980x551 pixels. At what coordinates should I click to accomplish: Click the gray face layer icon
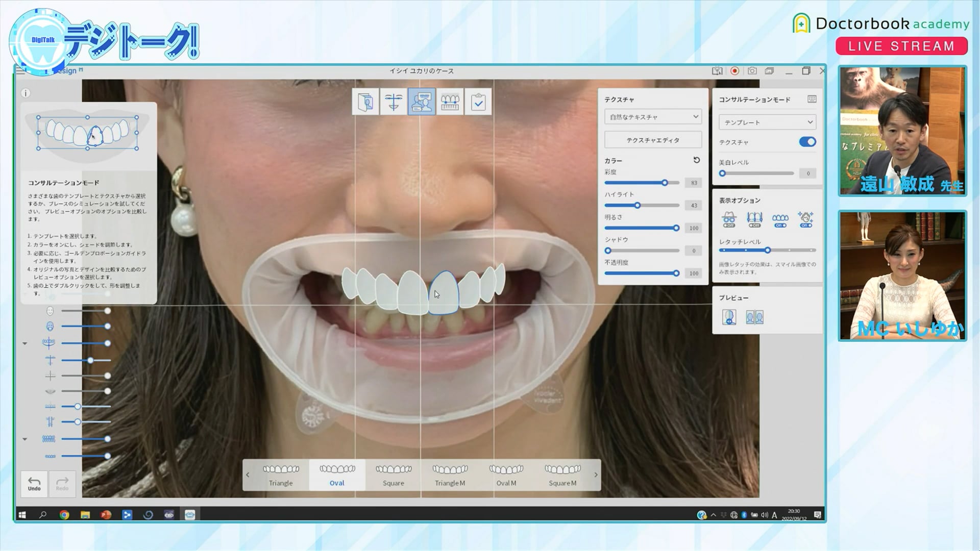[x=50, y=311]
